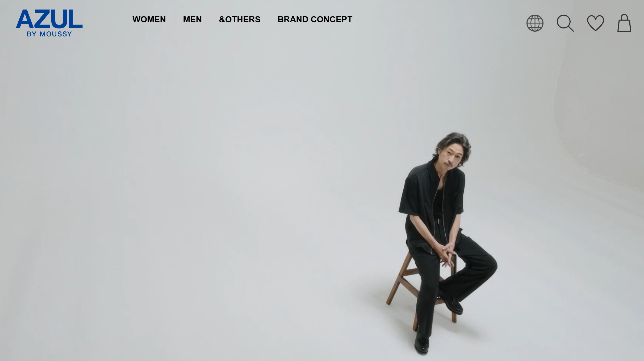The height and width of the screenshot is (361, 644).
Task: Change region using the globe icon
Action: pyautogui.click(x=535, y=23)
